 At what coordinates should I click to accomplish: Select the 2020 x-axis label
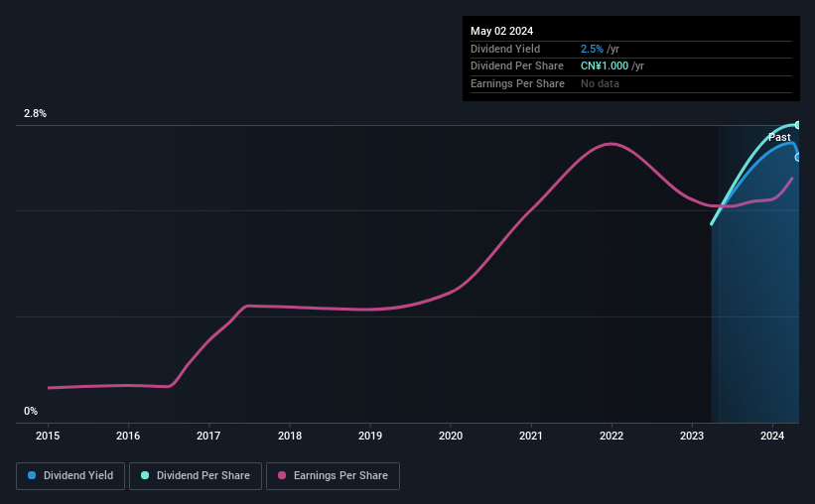(x=451, y=436)
